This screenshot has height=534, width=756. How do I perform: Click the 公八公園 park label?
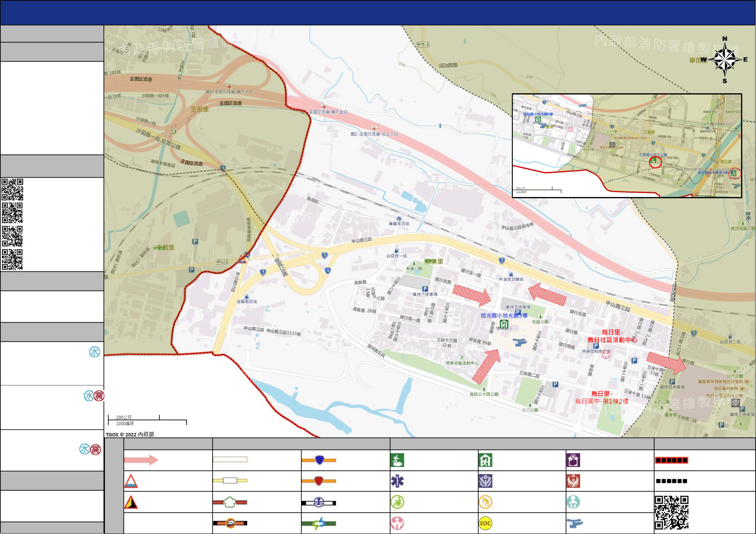[x=530, y=410]
